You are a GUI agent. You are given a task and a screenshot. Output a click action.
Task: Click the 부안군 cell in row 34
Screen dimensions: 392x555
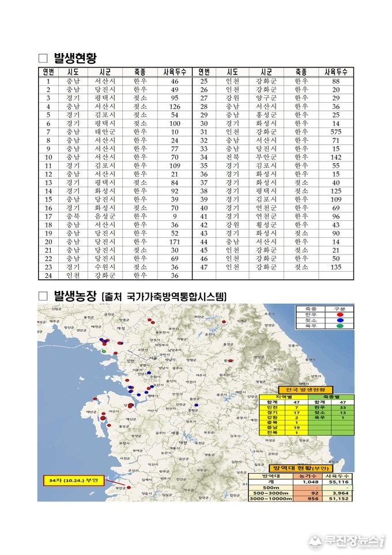click(x=266, y=157)
